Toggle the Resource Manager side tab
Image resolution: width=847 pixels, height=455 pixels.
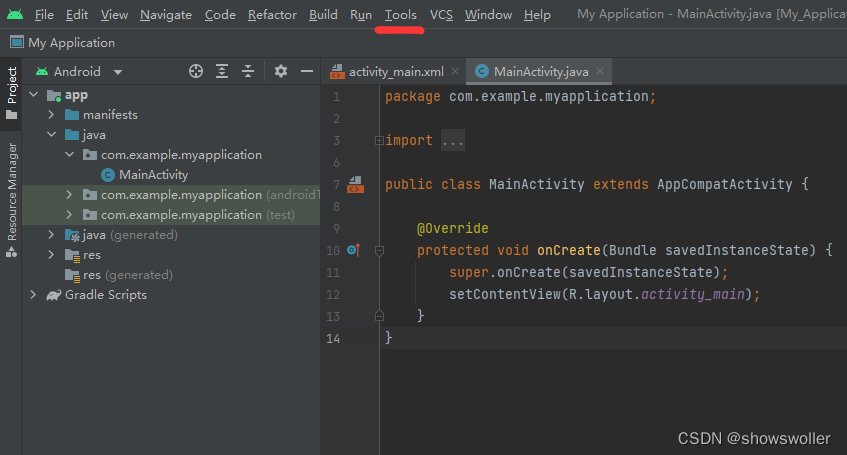[11, 200]
